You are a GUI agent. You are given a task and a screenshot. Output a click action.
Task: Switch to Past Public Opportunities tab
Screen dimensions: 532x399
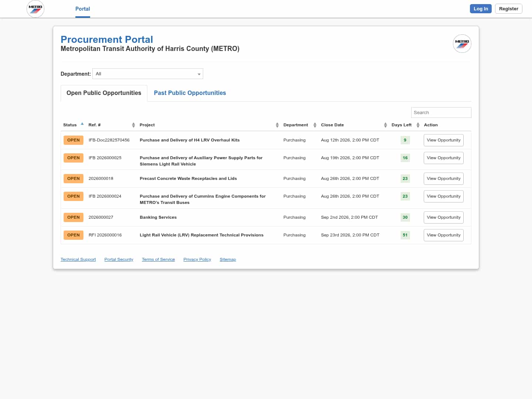[190, 93]
